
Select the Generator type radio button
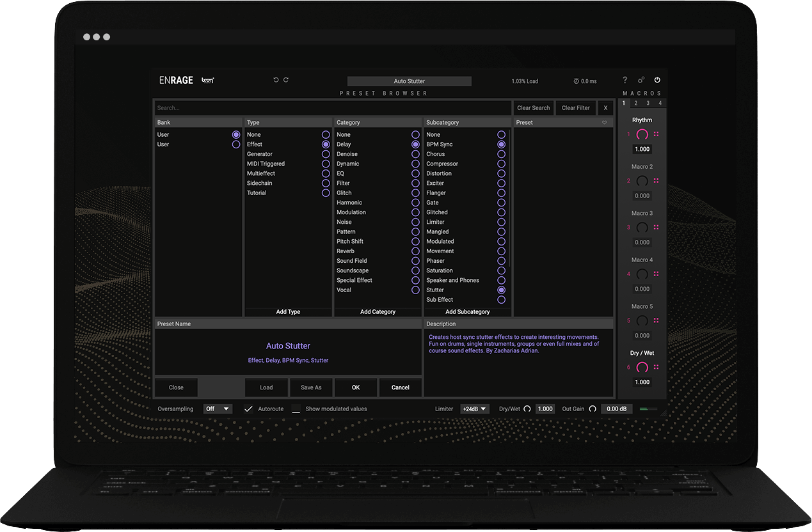click(326, 154)
